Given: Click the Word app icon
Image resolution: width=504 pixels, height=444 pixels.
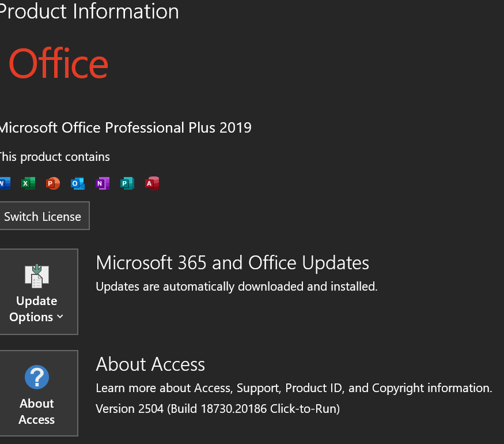Looking at the screenshot, I should 4,183.
